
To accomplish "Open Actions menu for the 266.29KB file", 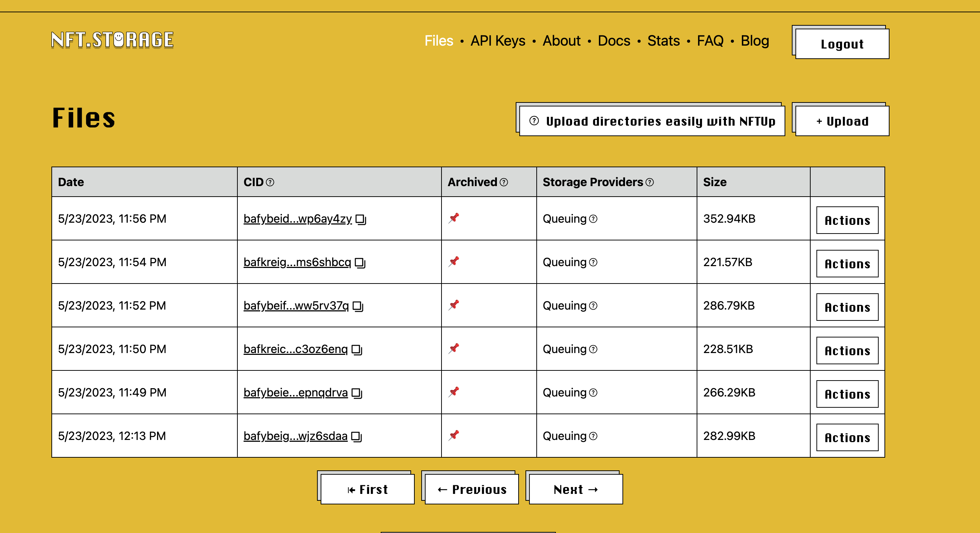I will tap(847, 394).
